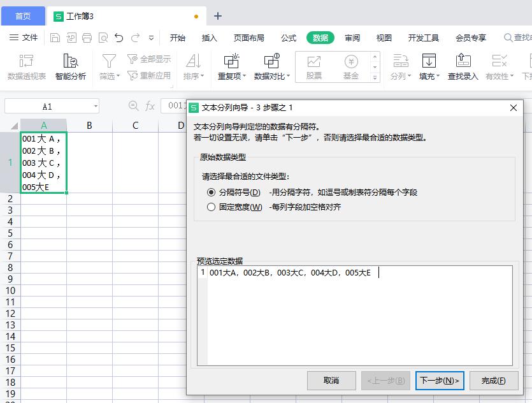Select the 重复项 duplicates tool
This screenshot has width=532, height=403.
point(231,66)
